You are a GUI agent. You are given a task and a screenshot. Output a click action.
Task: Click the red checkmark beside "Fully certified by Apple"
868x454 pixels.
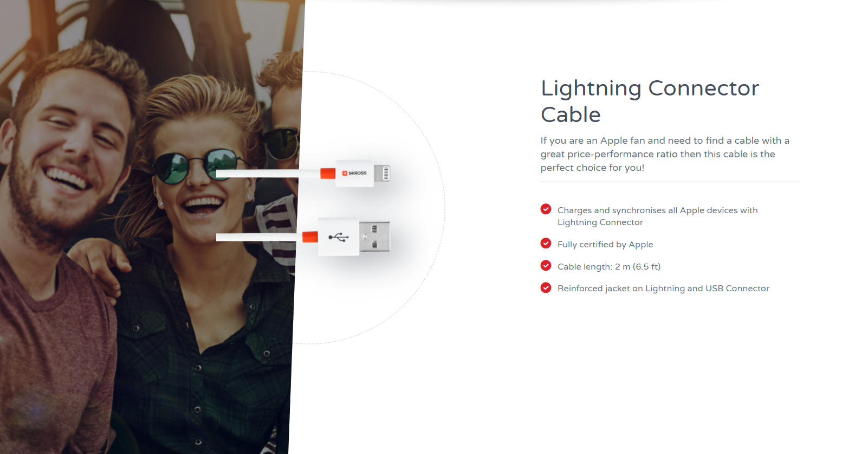click(546, 244)
